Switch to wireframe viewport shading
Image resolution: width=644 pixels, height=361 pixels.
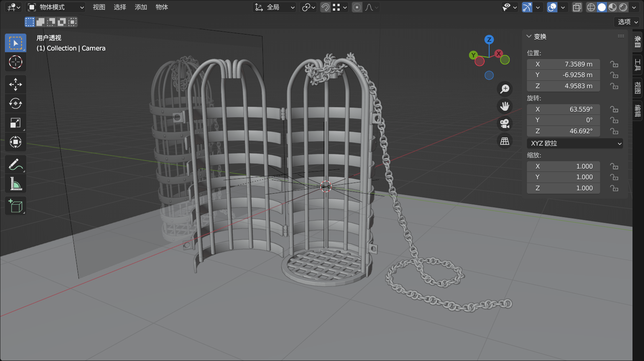pyautogui.click(x=591, y=7)
